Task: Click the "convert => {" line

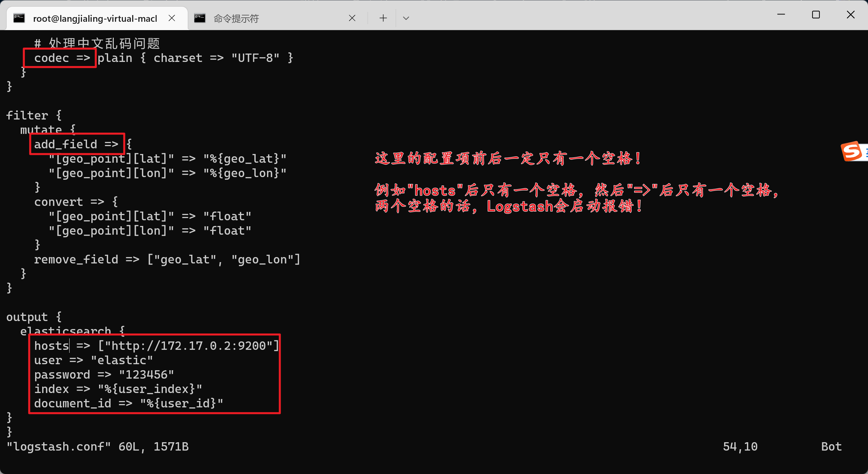Action: (x=76, y=202)
